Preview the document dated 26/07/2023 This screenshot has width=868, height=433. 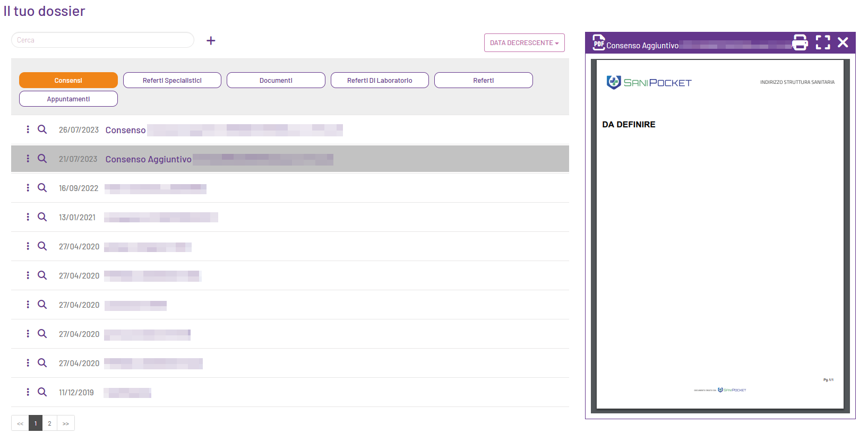click(x=42, y=129)
